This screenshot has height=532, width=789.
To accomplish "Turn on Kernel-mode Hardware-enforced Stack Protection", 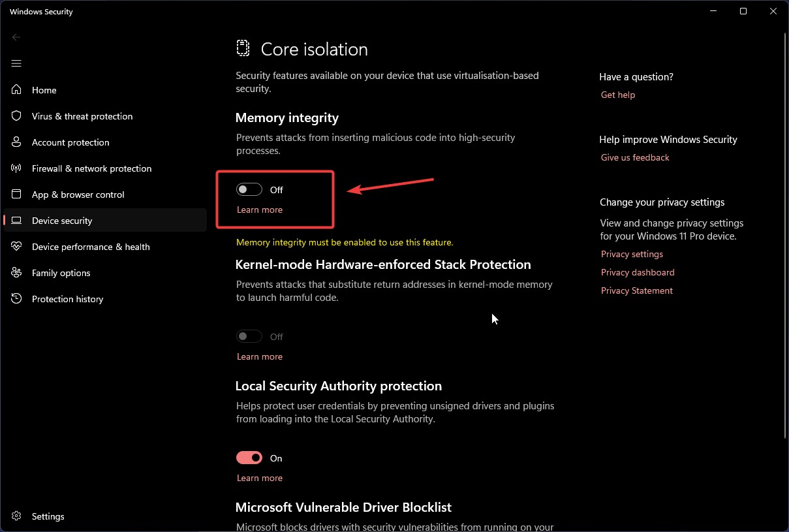I will pyautogui.click(x=249, y=336).
